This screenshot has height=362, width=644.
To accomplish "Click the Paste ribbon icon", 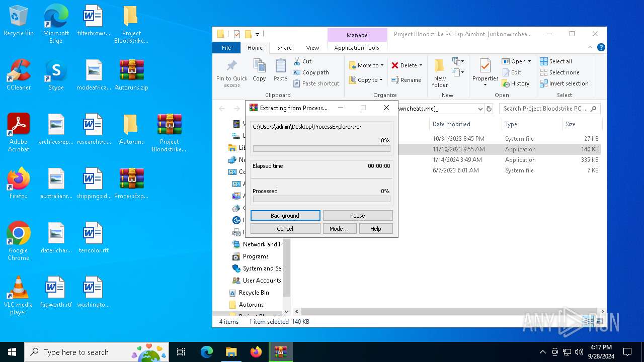I will coord(280,70).
